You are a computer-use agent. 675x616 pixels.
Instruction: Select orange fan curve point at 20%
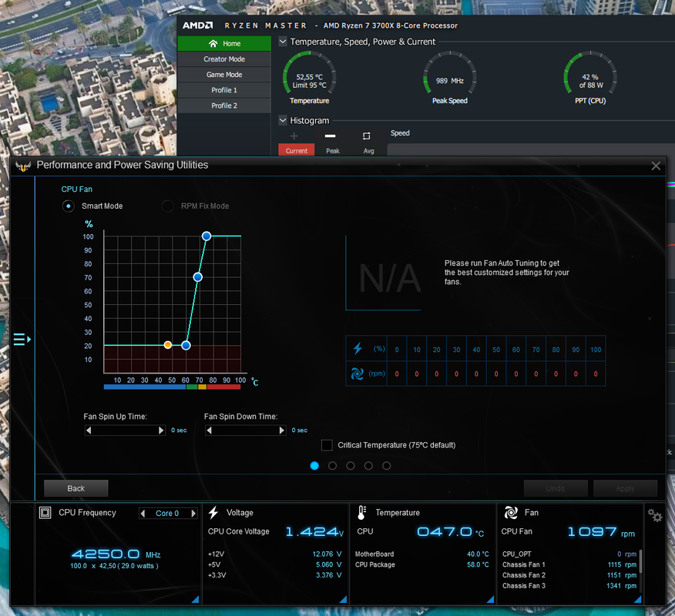[168, 345]
